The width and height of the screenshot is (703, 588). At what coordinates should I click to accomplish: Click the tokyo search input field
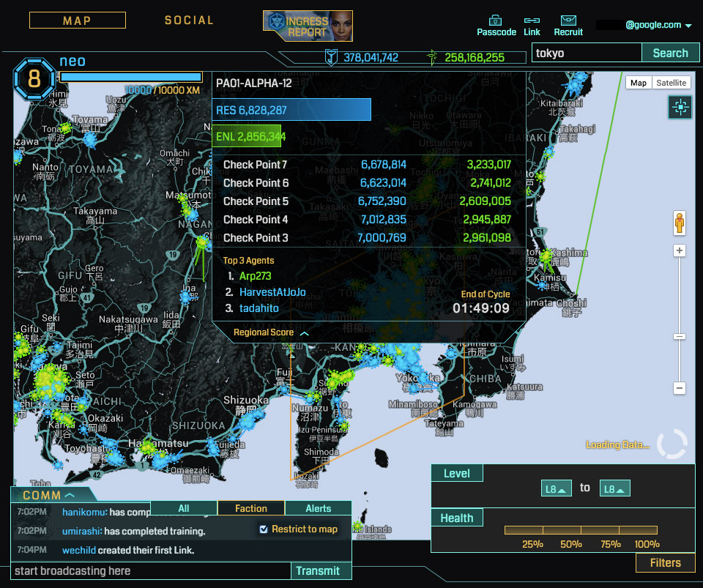click(587, 53)
